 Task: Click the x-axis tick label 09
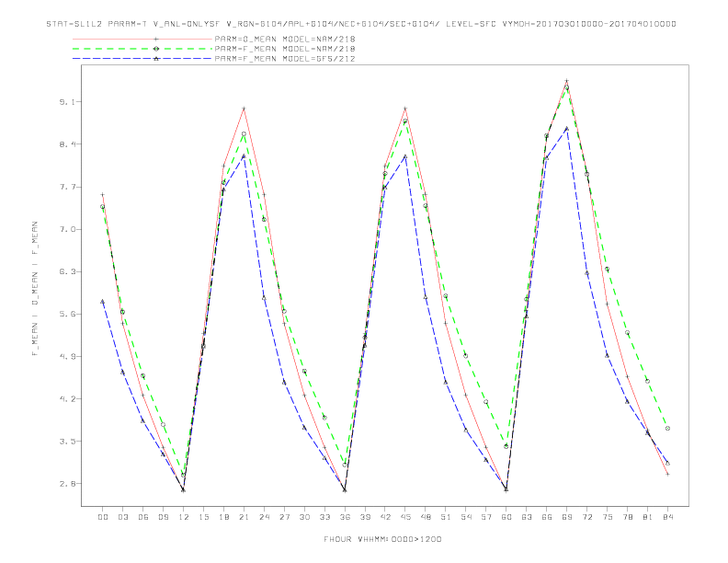pos(163,517)
